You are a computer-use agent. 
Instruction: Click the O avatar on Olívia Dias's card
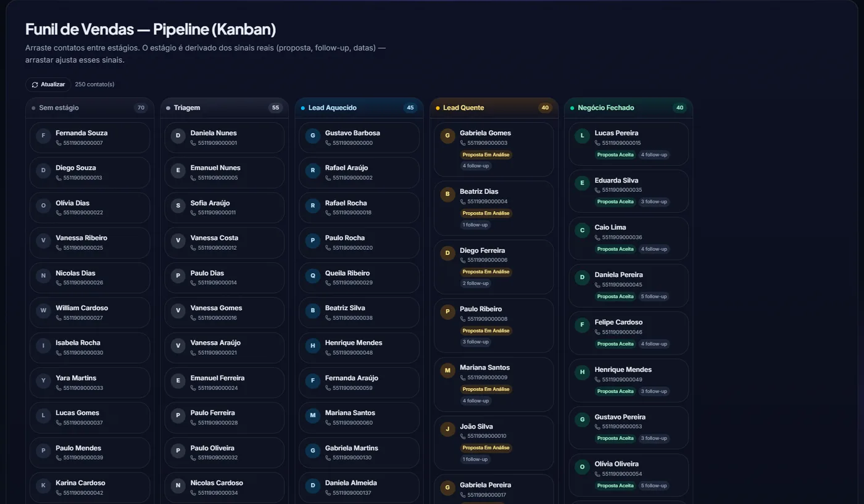43,206
